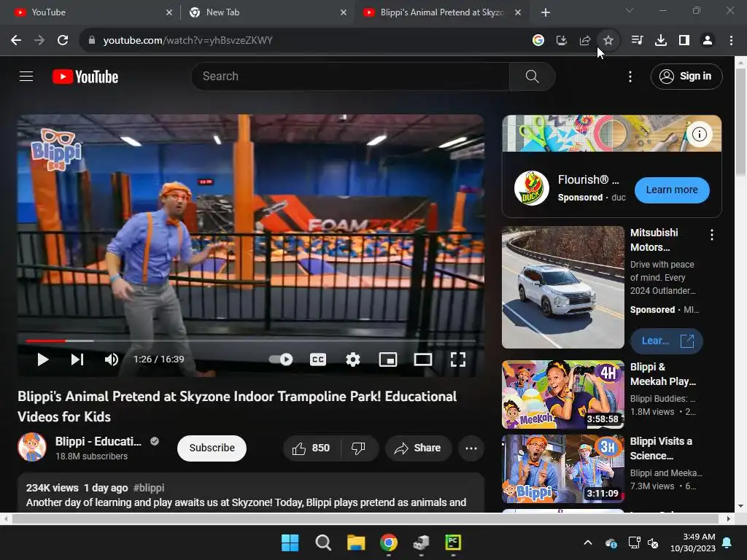Open Windows Start menu
The width and height of the screenshot is (747, 560).
point(290,542)
